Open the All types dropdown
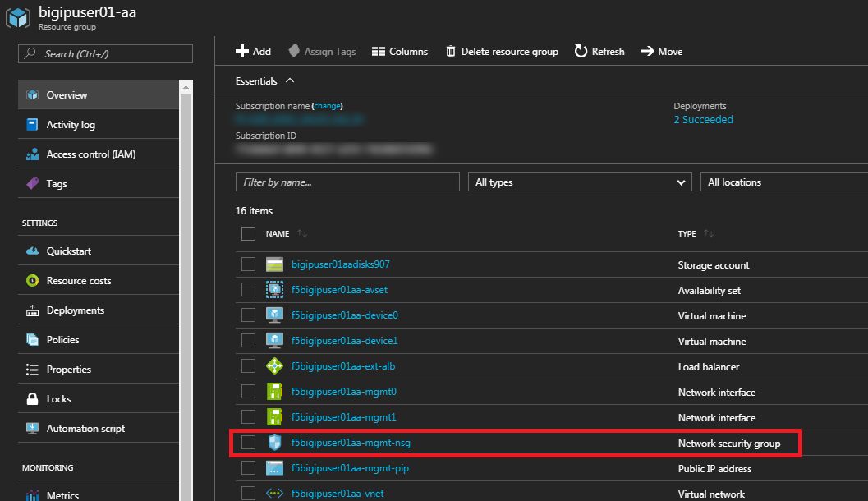This screenshot has width=868, height=501. point(580,182)
